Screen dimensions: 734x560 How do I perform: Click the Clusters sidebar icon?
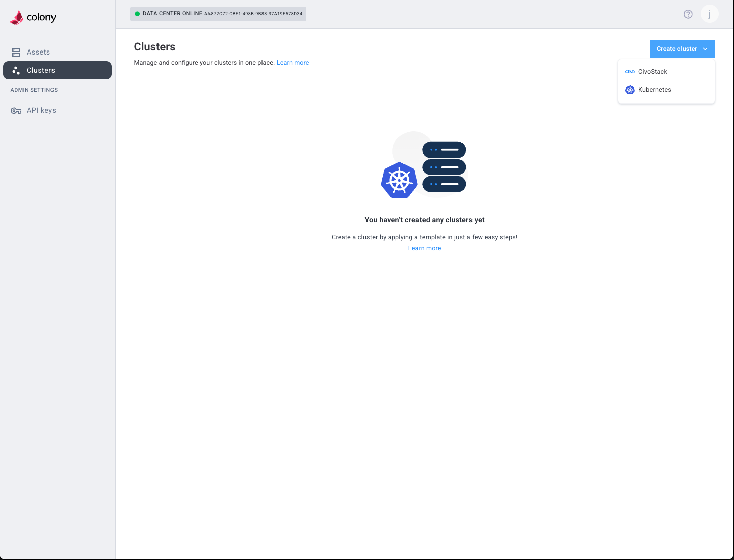(16, 70)
